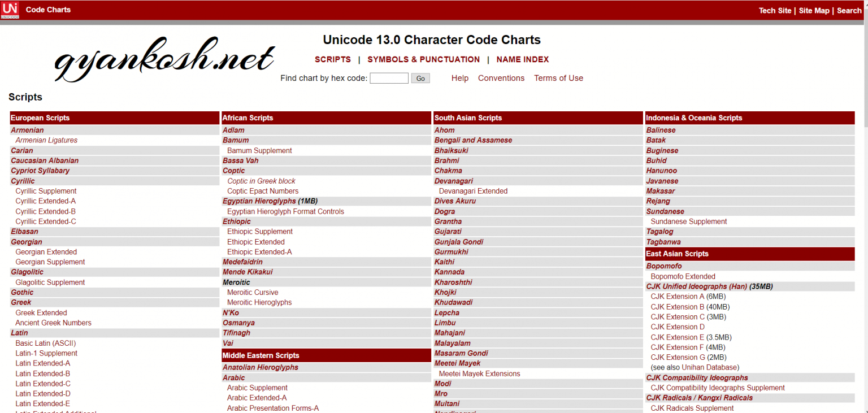Select the Arabic script chart
Image resolution: width=868 pixels, height=413 pixels.
(x=233, y=378)
